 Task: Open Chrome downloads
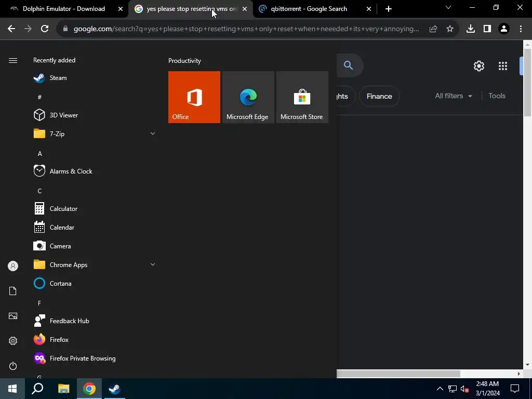click(x=471, y=29)
